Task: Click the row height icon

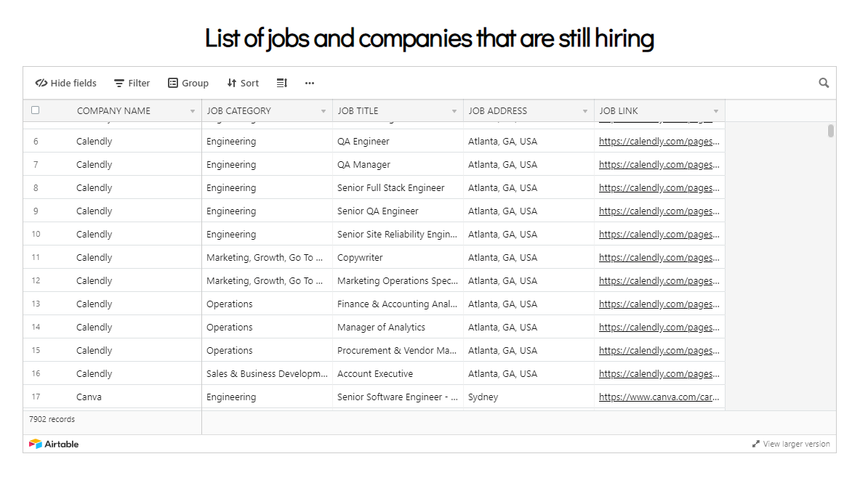Action: 281,83
